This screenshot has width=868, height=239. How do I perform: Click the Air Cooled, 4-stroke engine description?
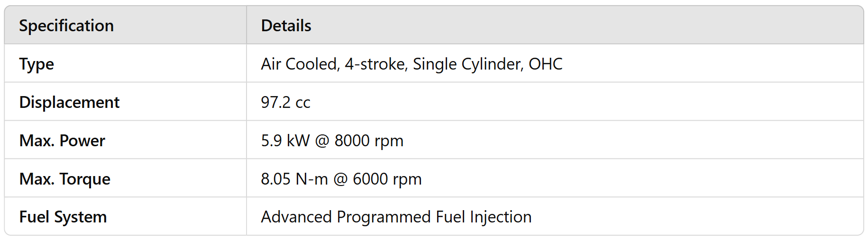[x=411, y=64]
